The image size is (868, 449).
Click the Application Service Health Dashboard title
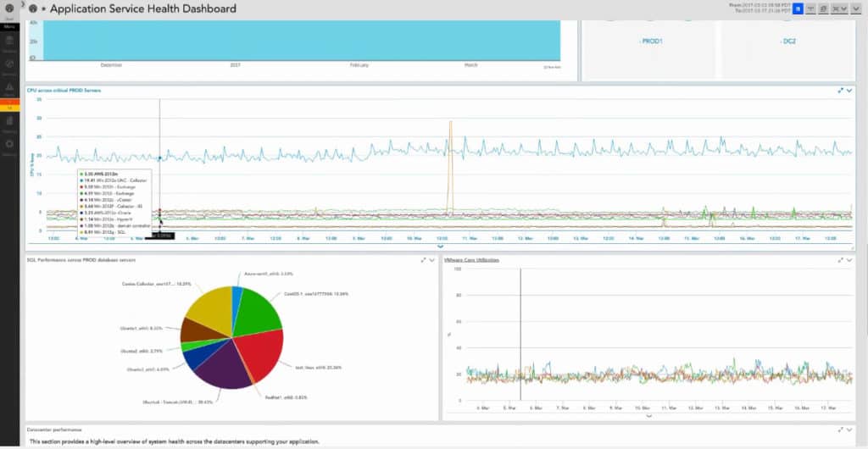[x=142, y=8]
